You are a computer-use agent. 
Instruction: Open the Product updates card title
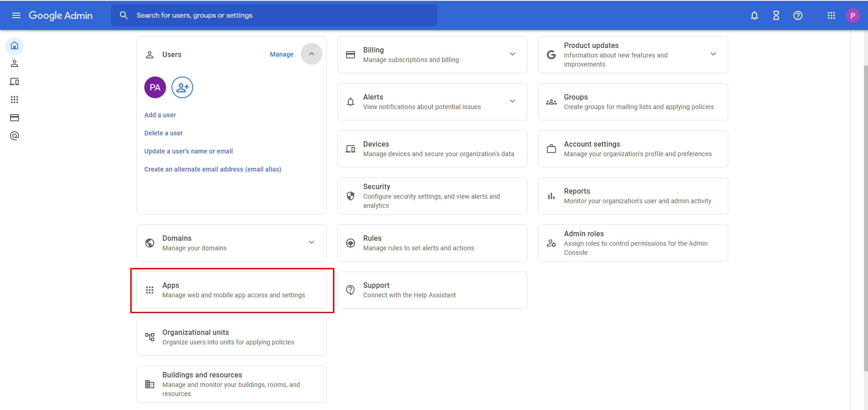point(591,45)
